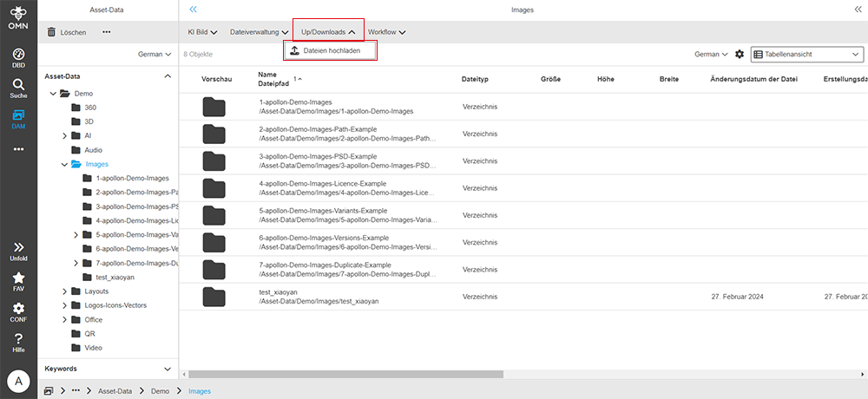Click the folder thumbnail of test_xiaoyan row

point(214,297)
